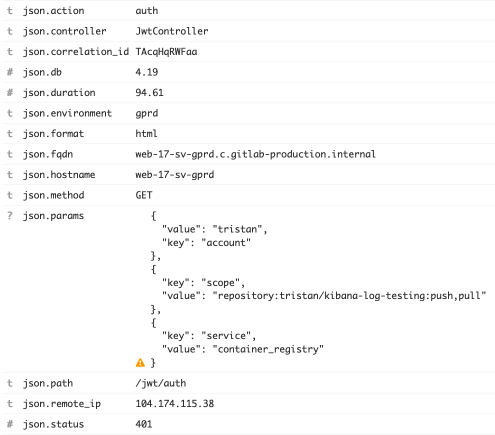
Task: Click the string type icon beside json.action
Action: coord(10,11)
